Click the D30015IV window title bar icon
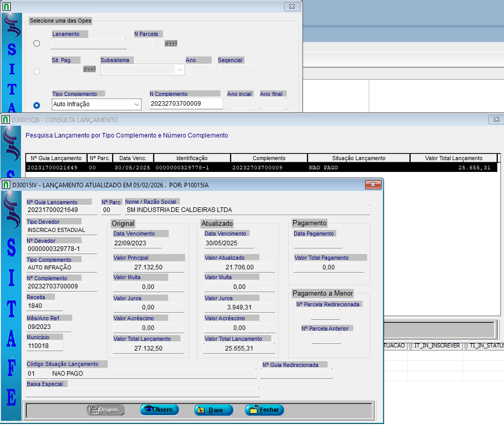The image size is (504, 427). click(x=6, y=184)
